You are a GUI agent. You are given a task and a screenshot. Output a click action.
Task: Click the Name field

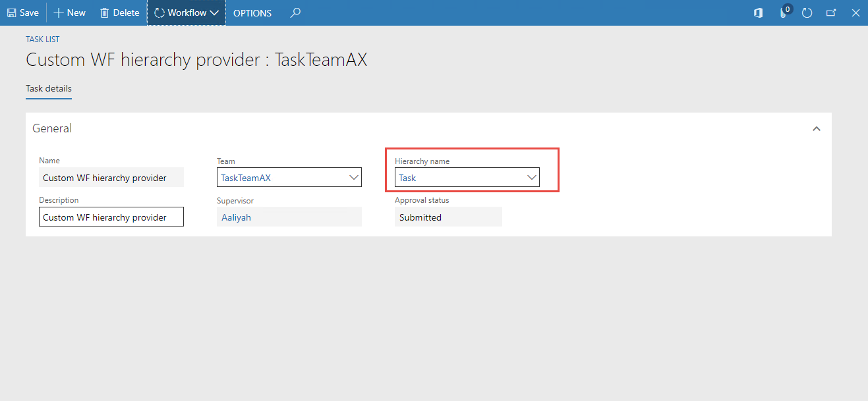pyautogui.click(x=111, y=177)
